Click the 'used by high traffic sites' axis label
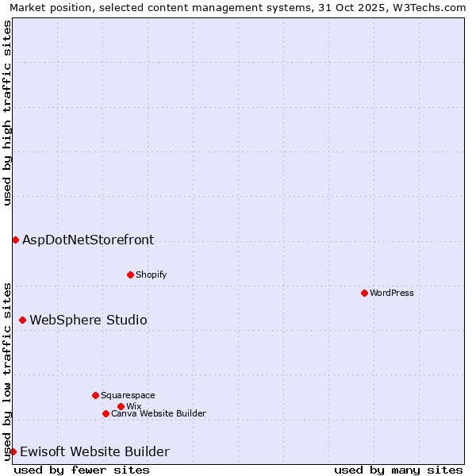Screen dimensions: 476x476 click(7, 113)
